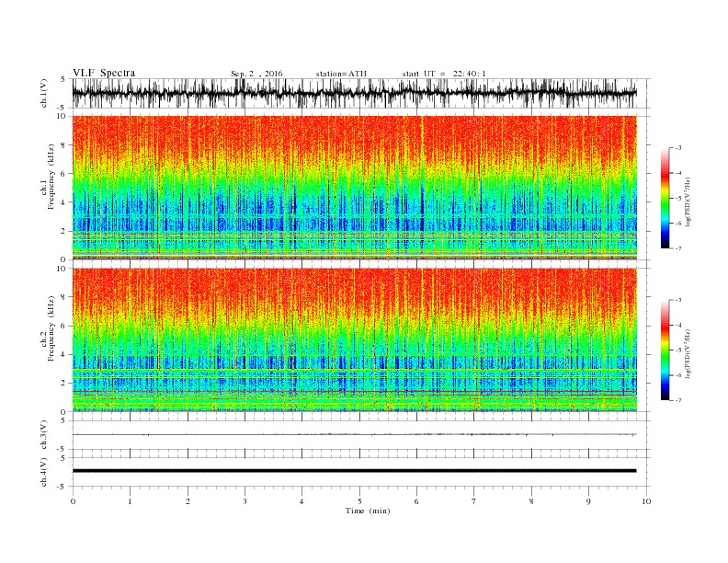Click the '-3' tick on ch.1 colorbar

coord(678,148)
